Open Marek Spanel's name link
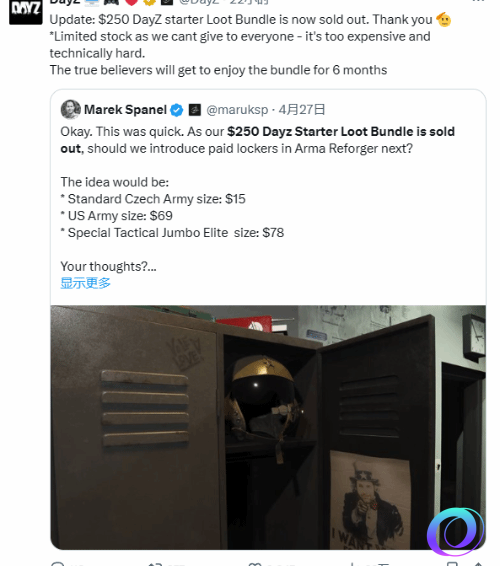The height and width of the screenshot is (566, 500). tap(125, 110)
